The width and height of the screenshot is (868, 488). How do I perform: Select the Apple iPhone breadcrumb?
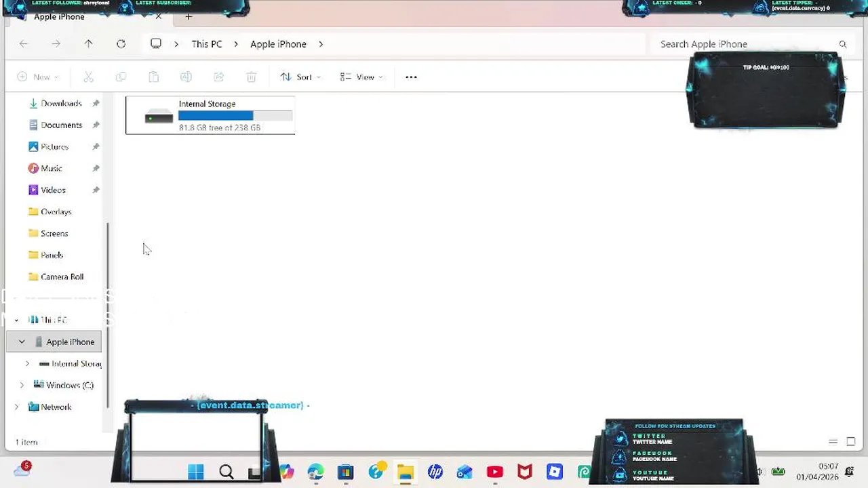pyautogui.click(x=278, y=44)
